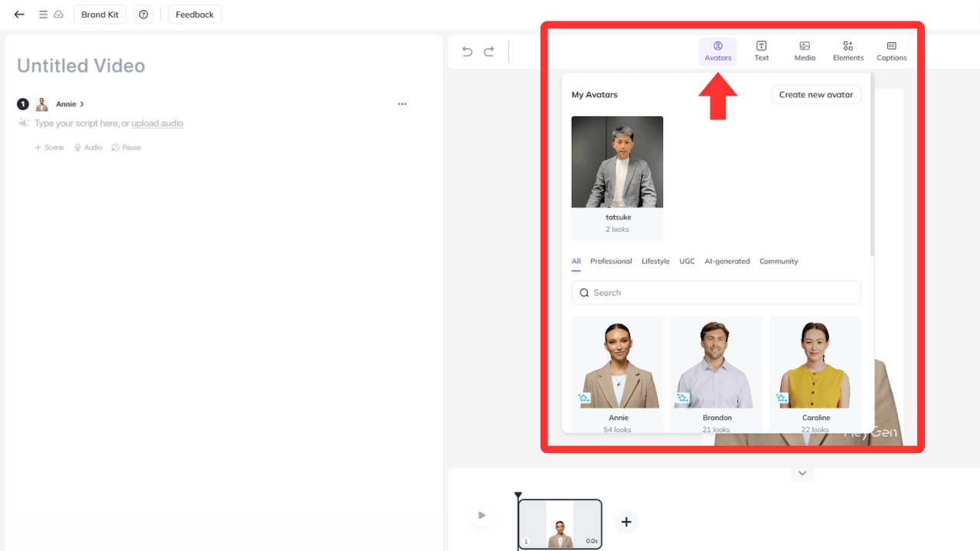
Task: Select scene 1 thumbnail in timeline
Action: 560,523
